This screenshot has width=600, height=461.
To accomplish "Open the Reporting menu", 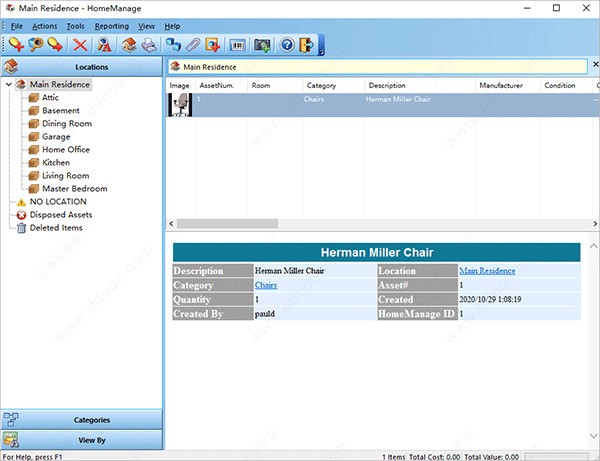I will pyautogui.click(x=111, y=25).
